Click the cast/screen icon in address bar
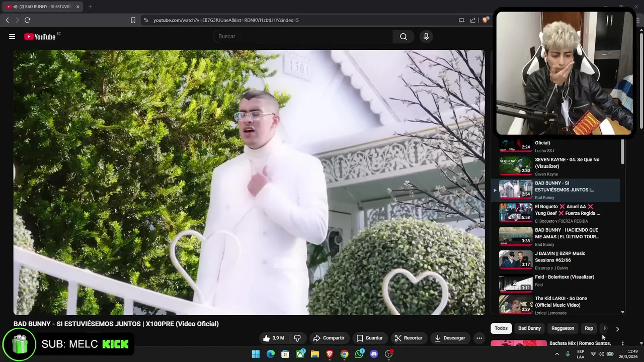The width and height of the screenshot is (644, 362). [461, 20]
